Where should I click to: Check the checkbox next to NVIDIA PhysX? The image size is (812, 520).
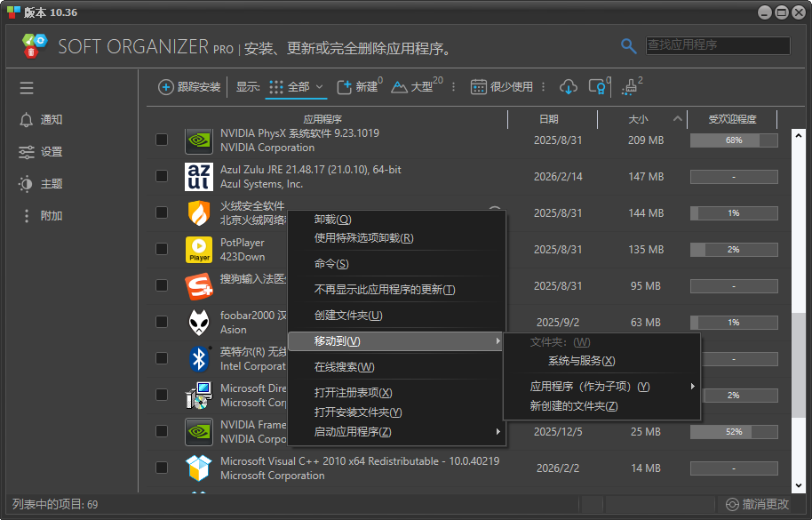click(161, 140)
